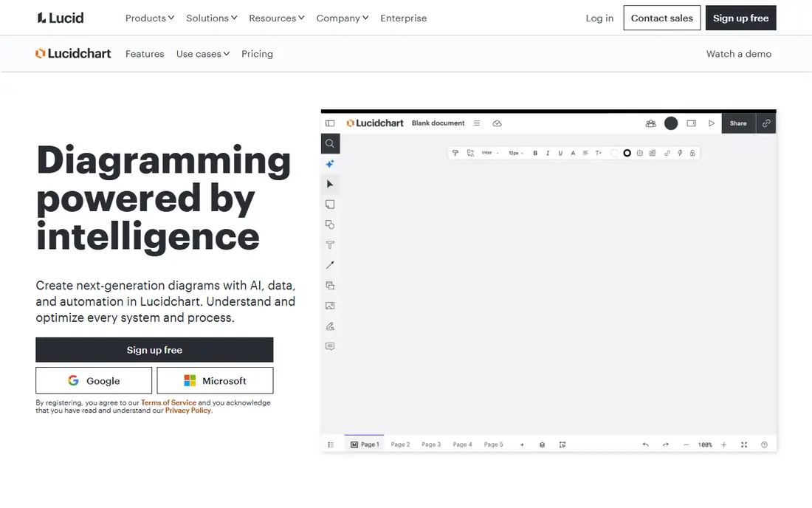The width and height of the screenshot is (812, 508).
Task: Click the Lucid logo in the header
Action: 60,18
